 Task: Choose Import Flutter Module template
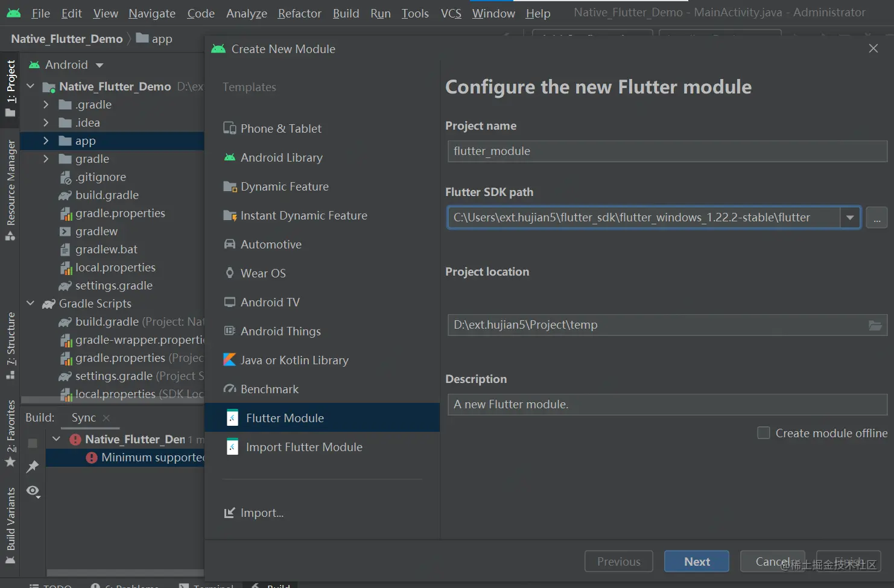coord(294,447)
